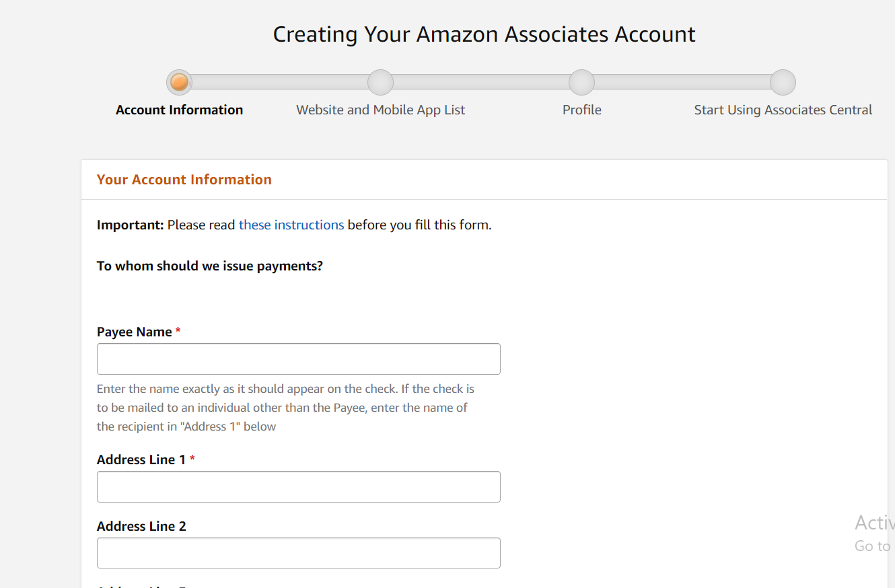Screen dimensions: 895x588
Task: Click the Payee Name helper text paragraph
Action: 285,408
